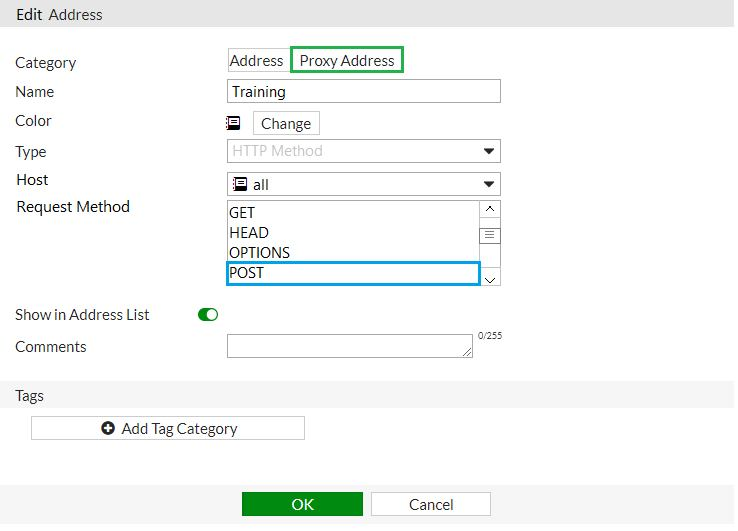Screen dimensions: 738x531
Task: Confirm changes with the OK button
Action: tap(302, 505)
